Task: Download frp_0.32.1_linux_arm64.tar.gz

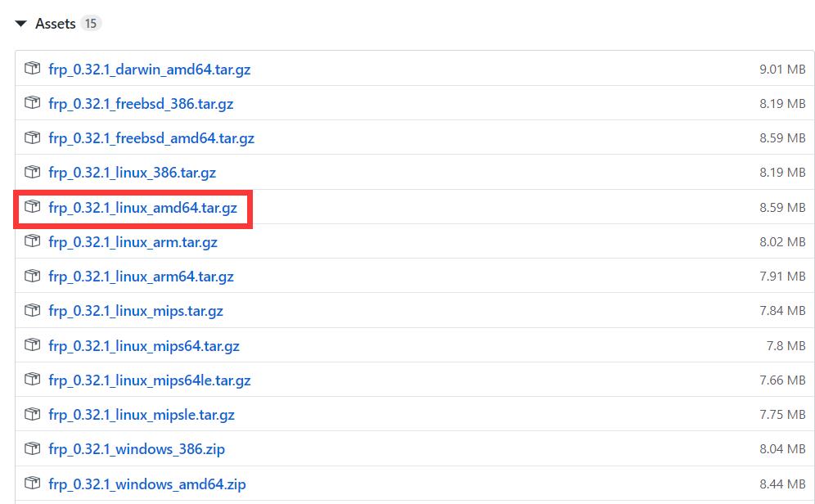Action: [x=141, y=277]
